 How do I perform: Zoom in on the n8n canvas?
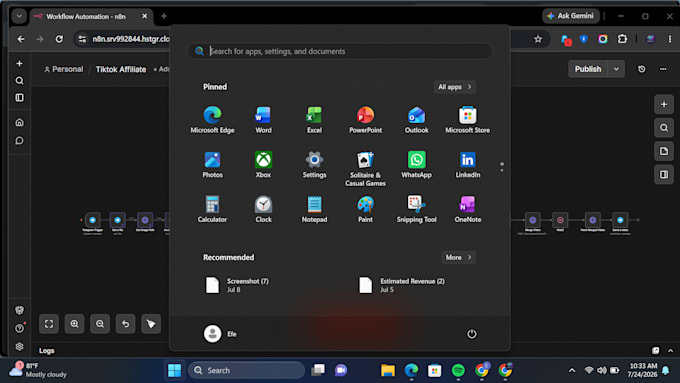74,324
